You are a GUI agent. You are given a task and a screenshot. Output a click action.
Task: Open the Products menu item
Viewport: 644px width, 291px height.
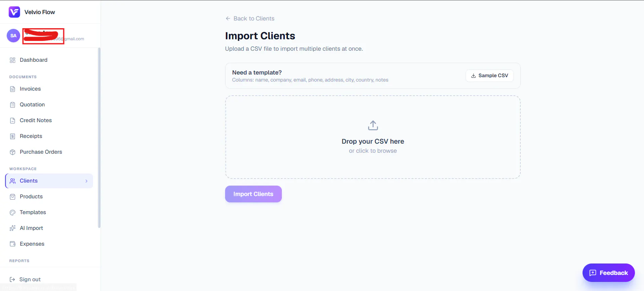tap(49, 197)
